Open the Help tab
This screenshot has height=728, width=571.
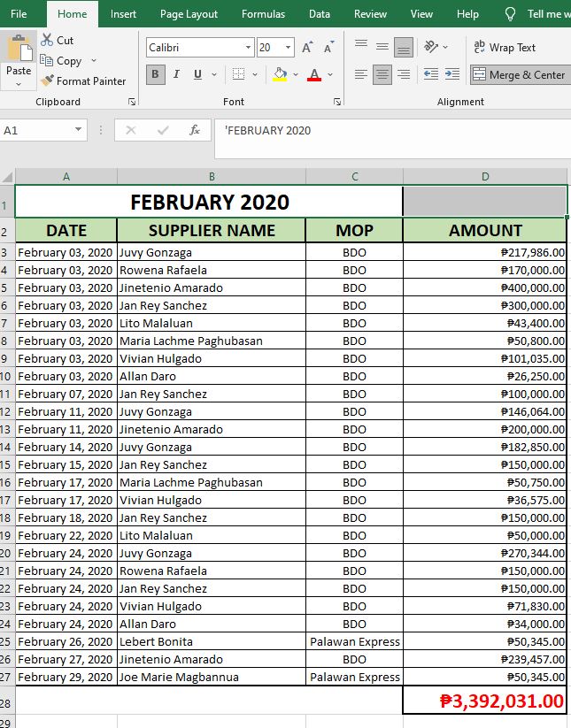click(467, 14)
